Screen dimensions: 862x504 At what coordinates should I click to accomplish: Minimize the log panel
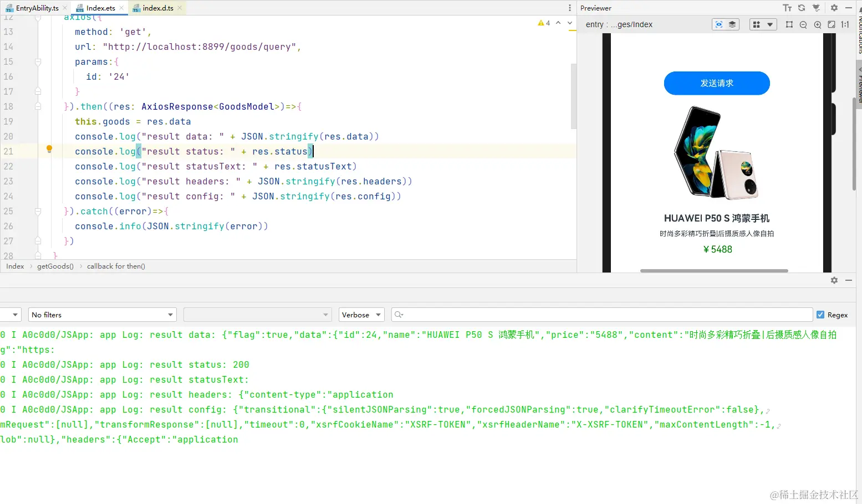pyautogui.click(x=849, y=280)
